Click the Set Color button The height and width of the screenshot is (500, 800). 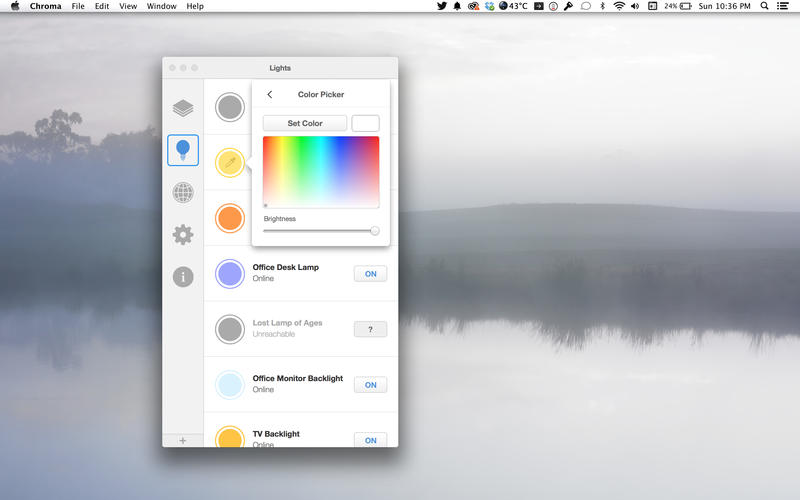(305, 123)
